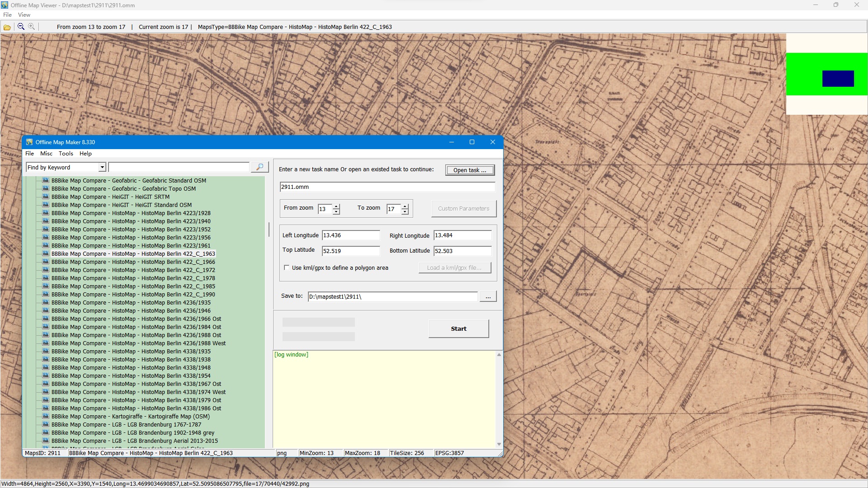
Task: Click map icon beside HistoMap Berlin 422_C_1972
Action: click(46, 270)
